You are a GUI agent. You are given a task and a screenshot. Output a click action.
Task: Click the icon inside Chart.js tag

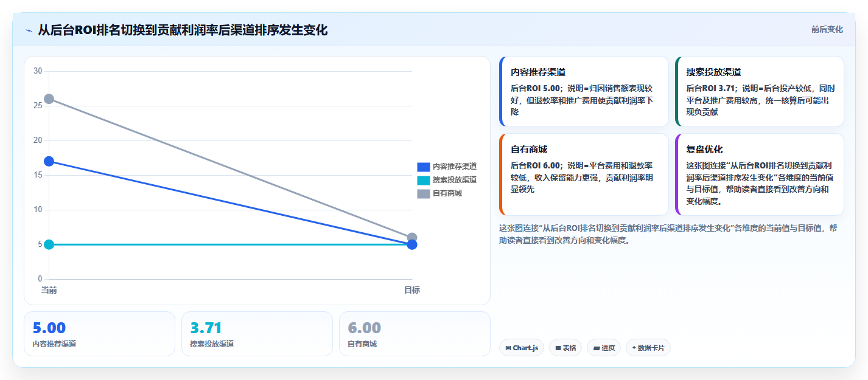pyautogui.click(x=508, y=348)
